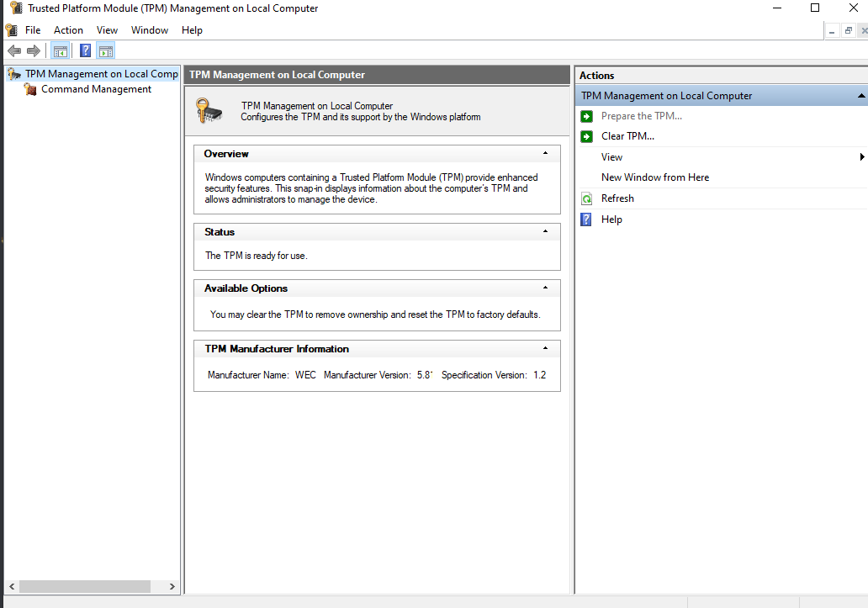Click the large TPM chip and key icon
Viewport: 868px width, 608px height.
209,111
